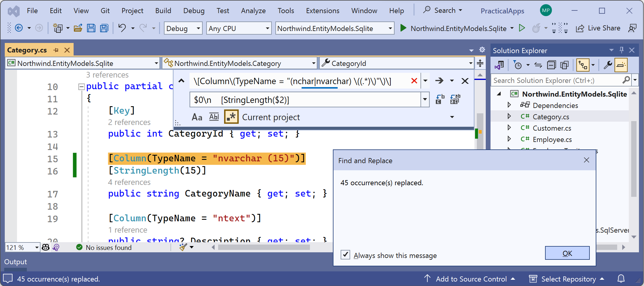Close the Find and Replace panel in editor

coord(465,81)
